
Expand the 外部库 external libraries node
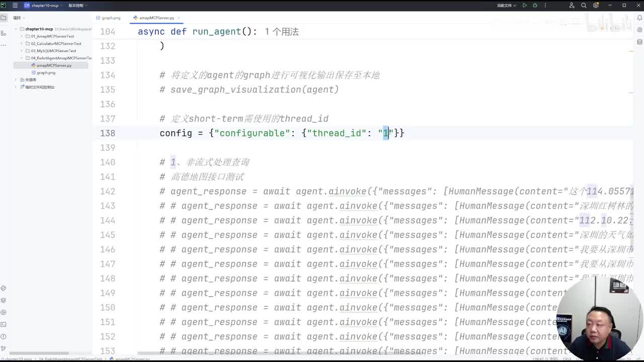click(x=16, y=80)
